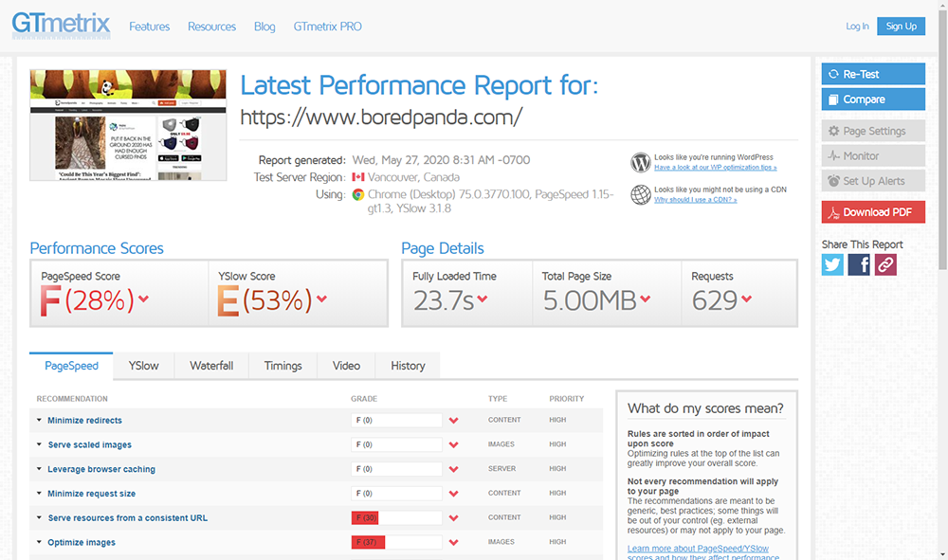The height and width of the screenshot is (560, 948).
Task: Click the E (53%) YSlow score
Action: point(264,300)
